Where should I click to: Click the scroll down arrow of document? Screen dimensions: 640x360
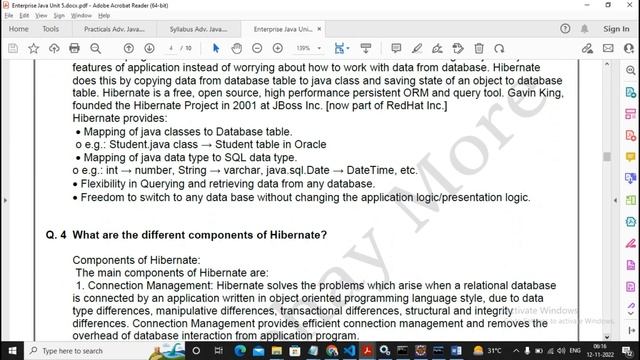607,337
